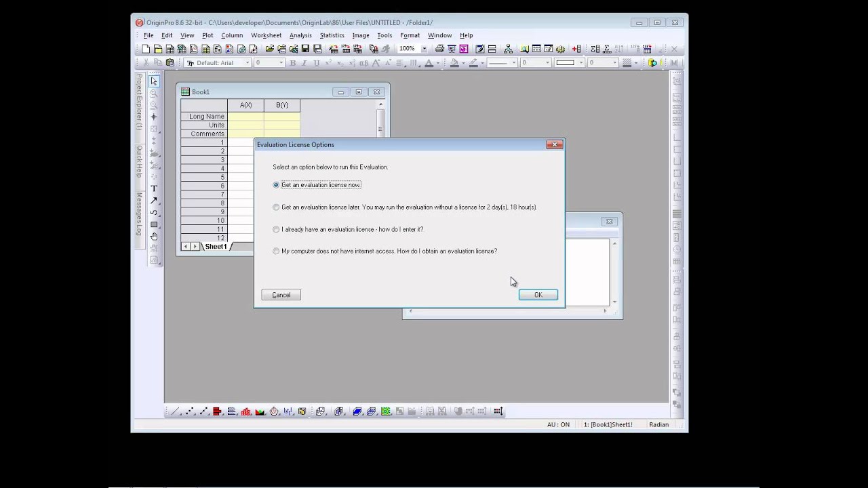This screenshot has width=868, height=488.
Task: Click the Area plot icon
Action: 260,411
